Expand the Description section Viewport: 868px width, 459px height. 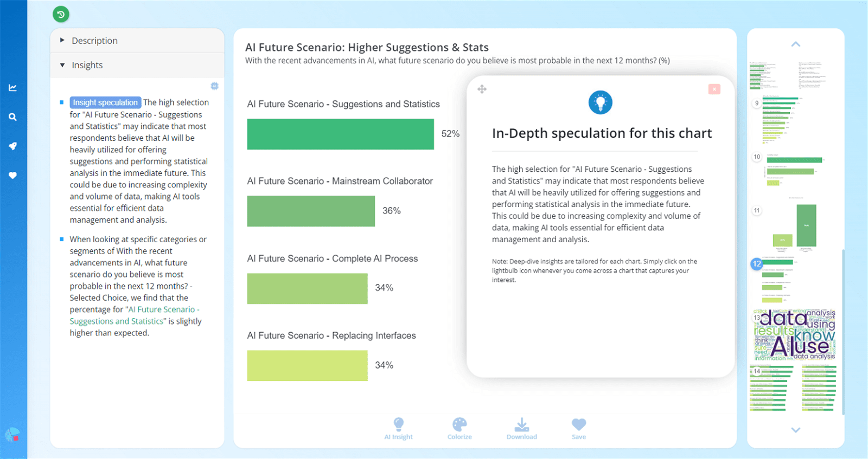tap(94, 41)
